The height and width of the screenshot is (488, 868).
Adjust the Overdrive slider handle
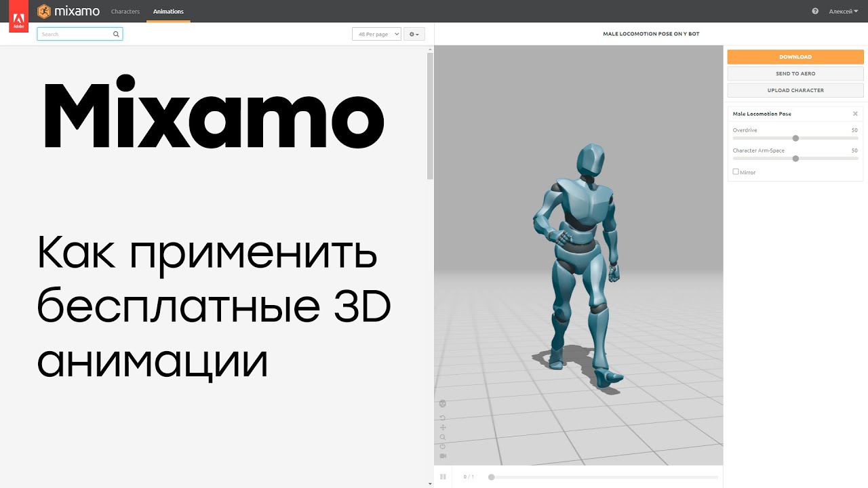(x=795, y=138)
